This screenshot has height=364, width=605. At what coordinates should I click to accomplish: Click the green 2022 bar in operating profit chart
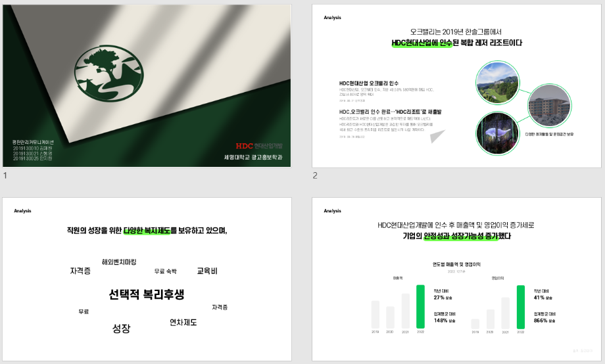[521, 307]
